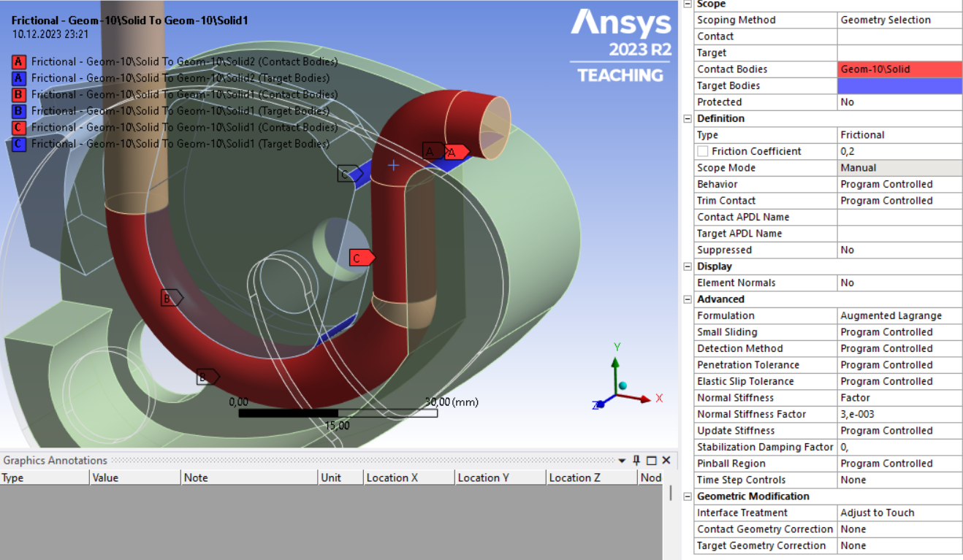The width and height of the screenshot is (963, 560).
Task: Click red A legend icon for Solid2 Contact Bodies
Action: pos(20,61)
